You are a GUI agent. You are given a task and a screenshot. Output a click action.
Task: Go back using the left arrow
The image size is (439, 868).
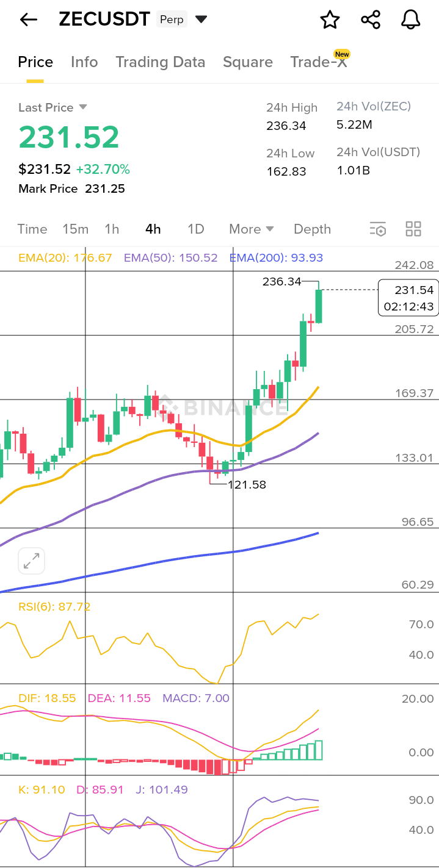(29, 20)
